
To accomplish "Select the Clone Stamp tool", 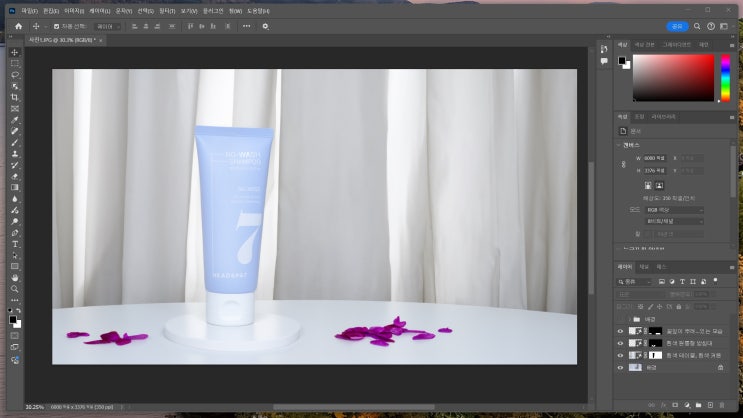I will pyautogui.click(x=15, y=154).
